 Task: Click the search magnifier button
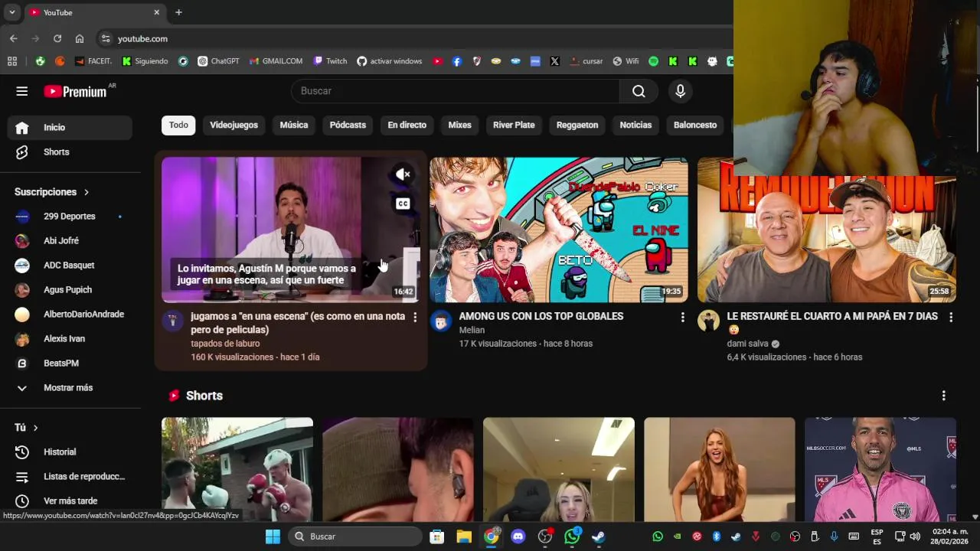639,91
